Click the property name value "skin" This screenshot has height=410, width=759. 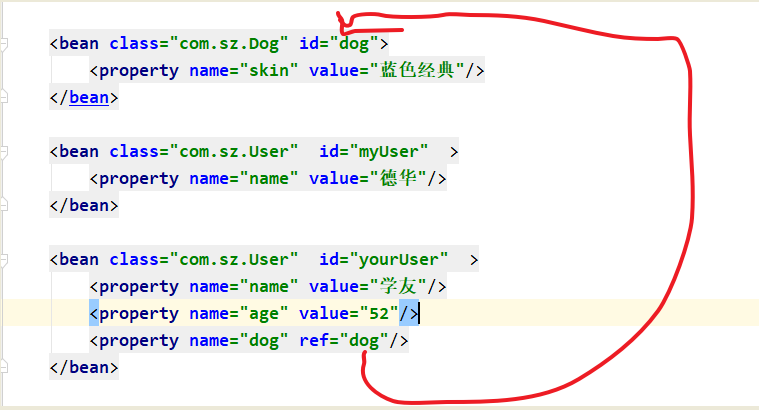coord(269,71)
